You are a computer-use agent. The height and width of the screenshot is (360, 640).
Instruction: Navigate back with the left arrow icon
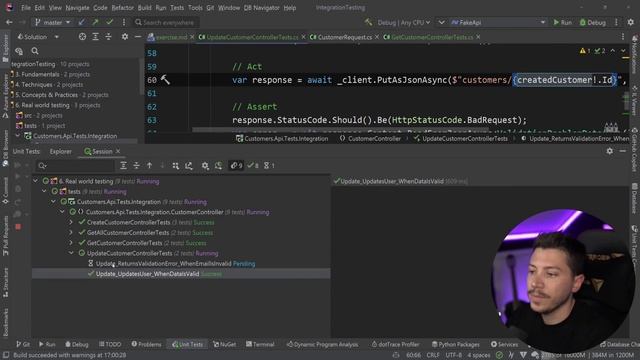9,22
